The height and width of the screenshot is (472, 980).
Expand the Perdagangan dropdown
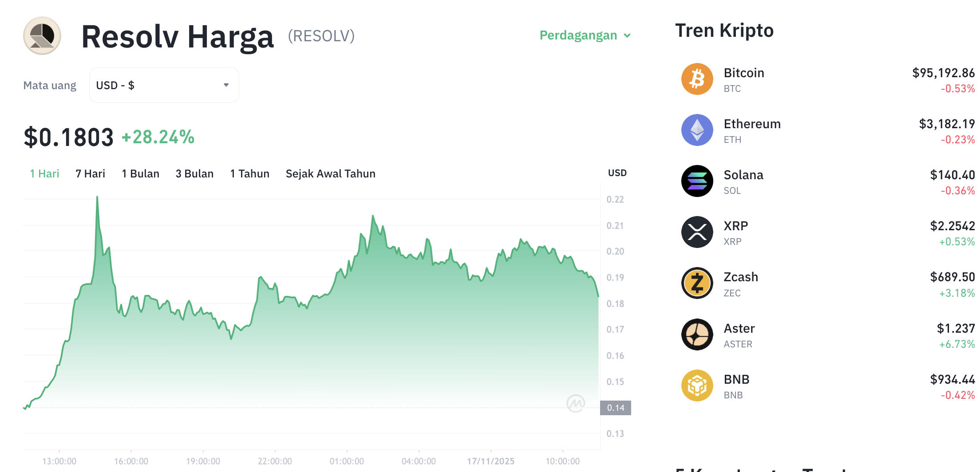point(585,35)
